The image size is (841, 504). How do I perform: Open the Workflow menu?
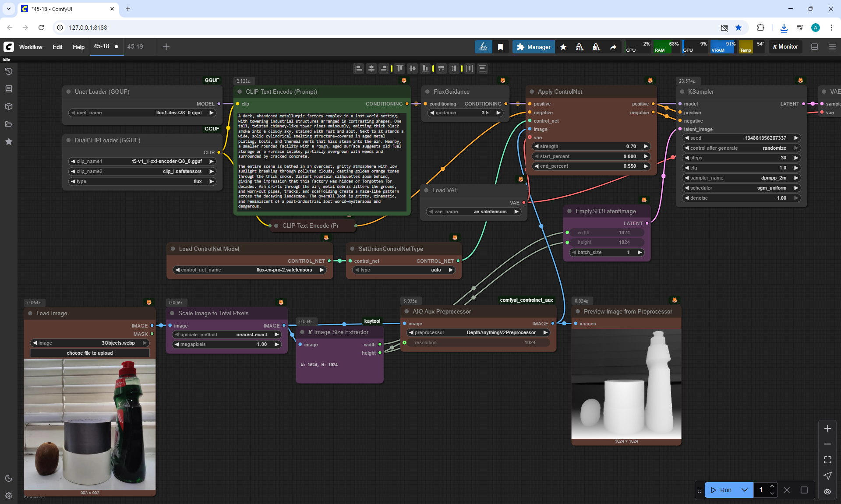(x=31, y=47)
